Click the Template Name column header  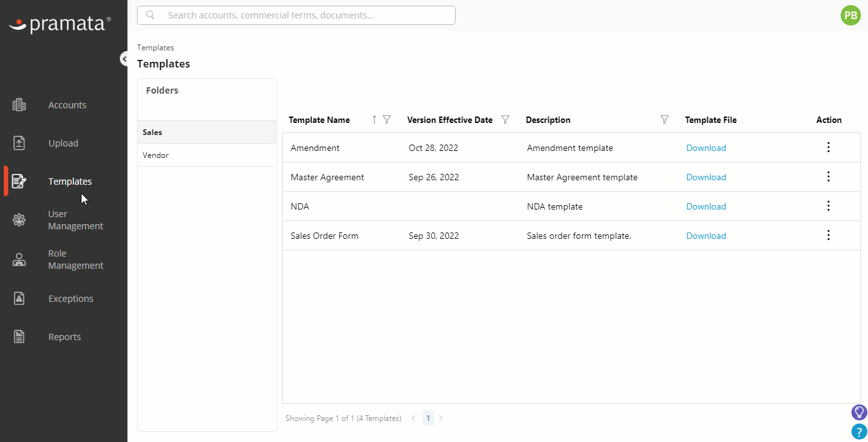(319, 120)
